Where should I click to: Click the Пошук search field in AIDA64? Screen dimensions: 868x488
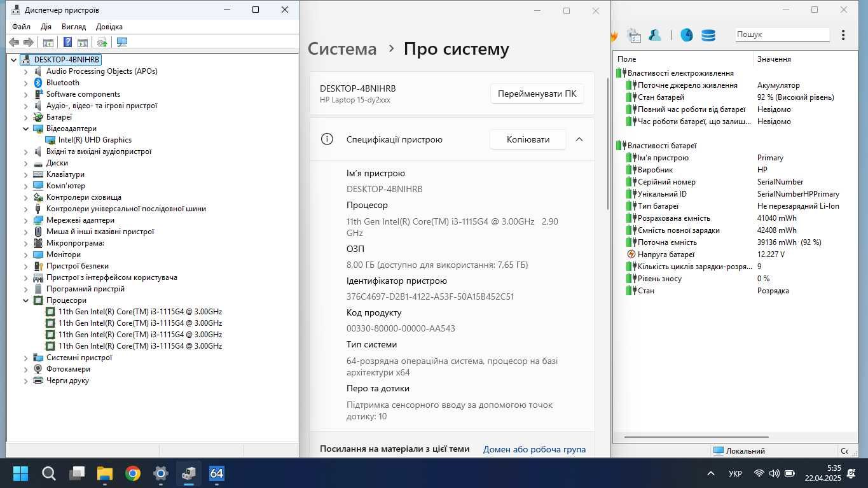tap(782, 34)
